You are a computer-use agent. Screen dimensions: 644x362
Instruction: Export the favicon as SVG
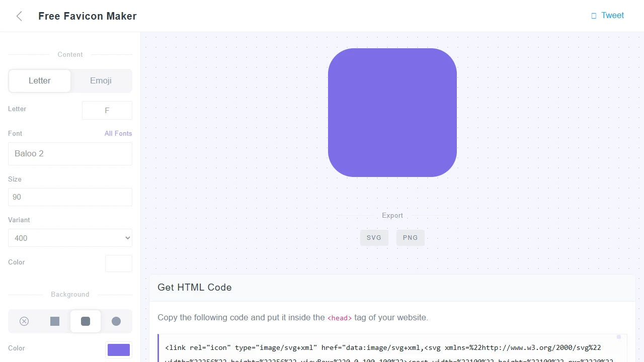374,237
